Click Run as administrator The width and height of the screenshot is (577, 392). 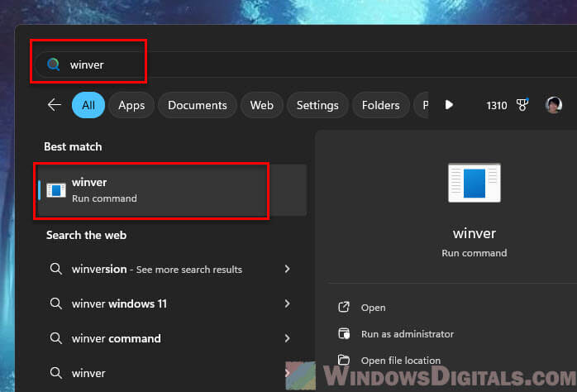pyautogui.click(x=408, y=334)
